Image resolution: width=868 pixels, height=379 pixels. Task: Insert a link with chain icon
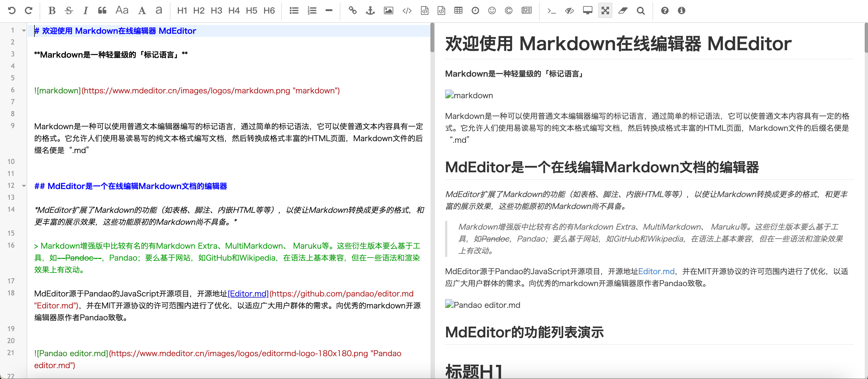coord(353,11)
